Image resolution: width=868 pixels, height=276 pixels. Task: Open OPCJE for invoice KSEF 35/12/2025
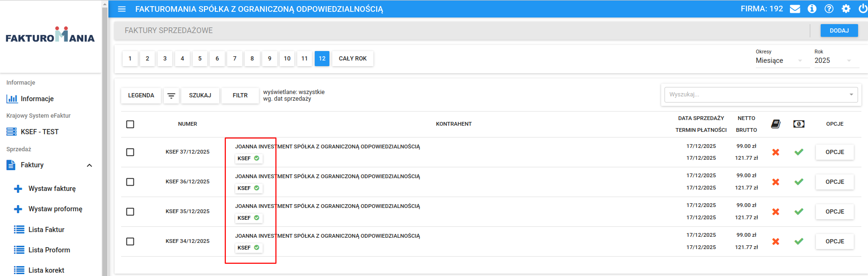point(835,212)
